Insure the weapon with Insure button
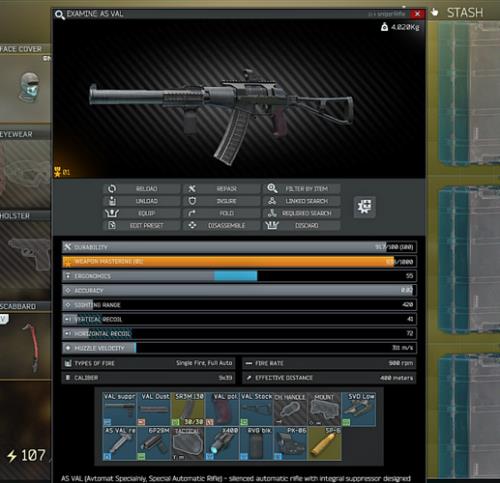Viewport: 500px width, 483px height. (x=222, y=201)
